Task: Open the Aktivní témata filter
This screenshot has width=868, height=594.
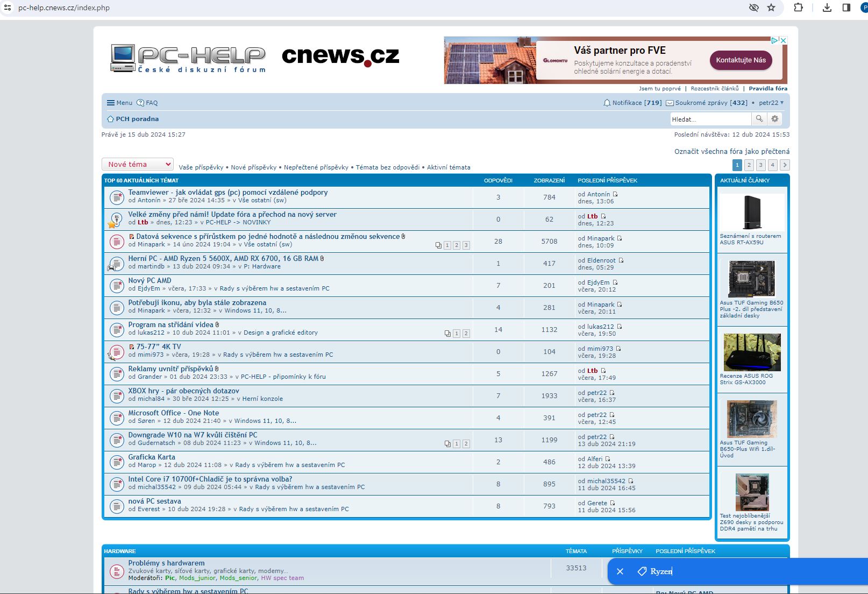Action: [449, 167]
